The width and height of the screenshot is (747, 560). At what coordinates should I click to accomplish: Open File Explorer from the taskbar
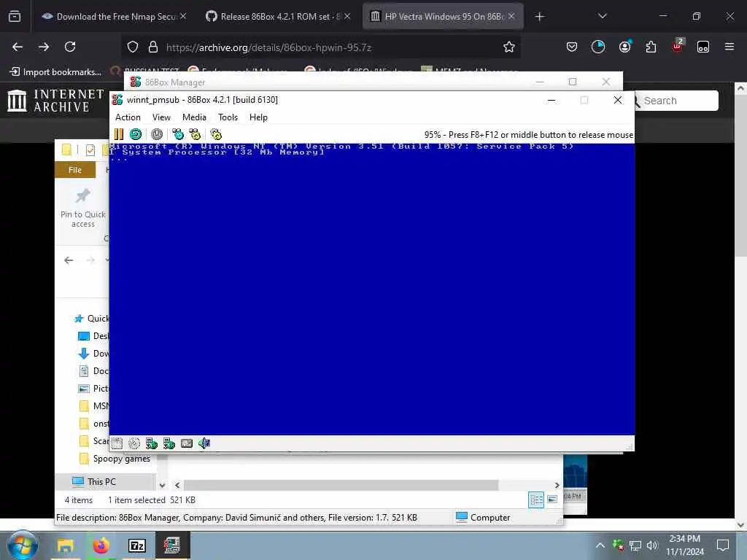(x=65, y=545)
